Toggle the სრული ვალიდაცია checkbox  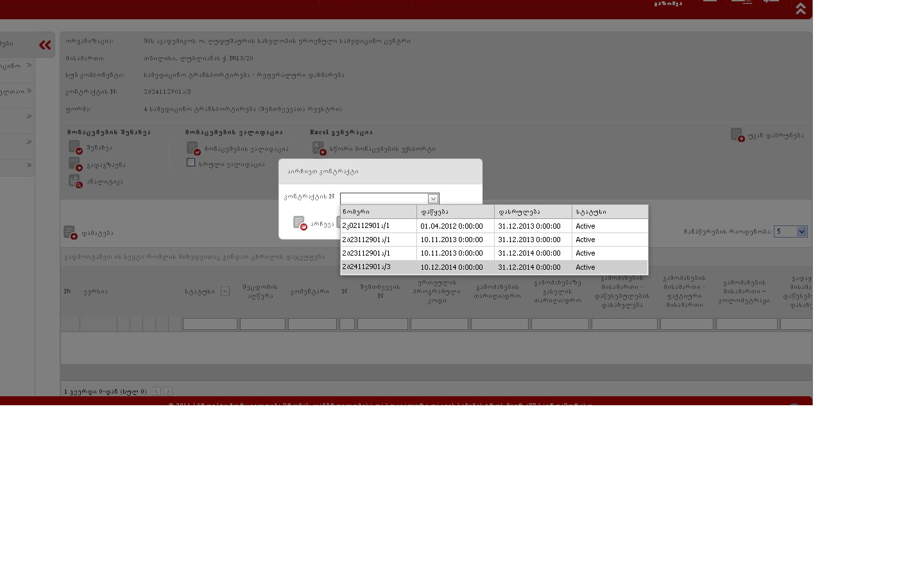tap(191, 162)
